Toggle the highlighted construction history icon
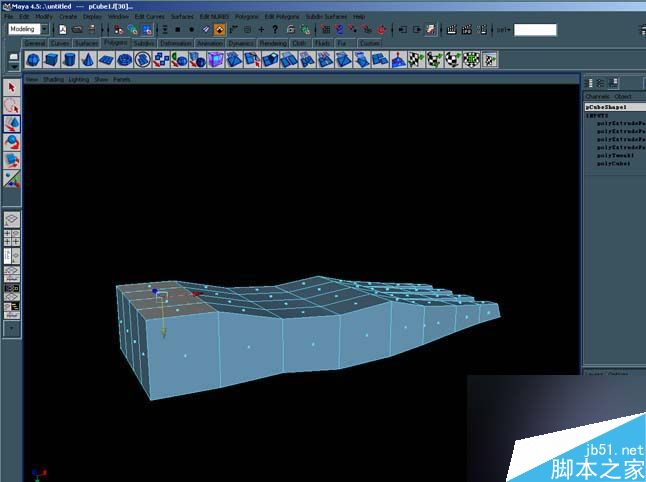The width and height of the screenshot is (646, 482). [x=431, y=29]
